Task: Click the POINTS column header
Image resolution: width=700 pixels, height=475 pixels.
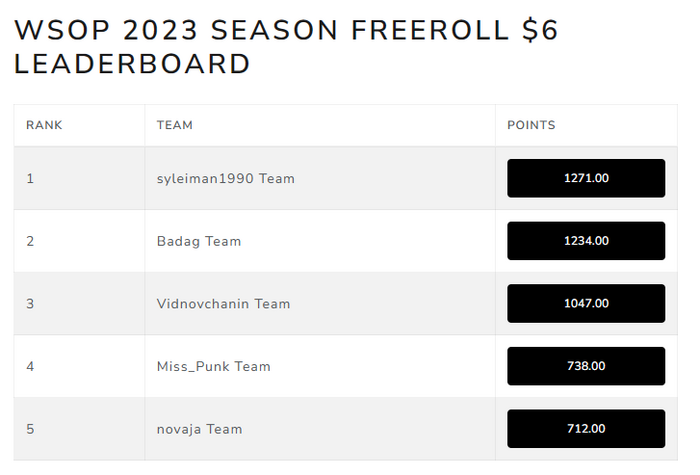Action: 531,125
